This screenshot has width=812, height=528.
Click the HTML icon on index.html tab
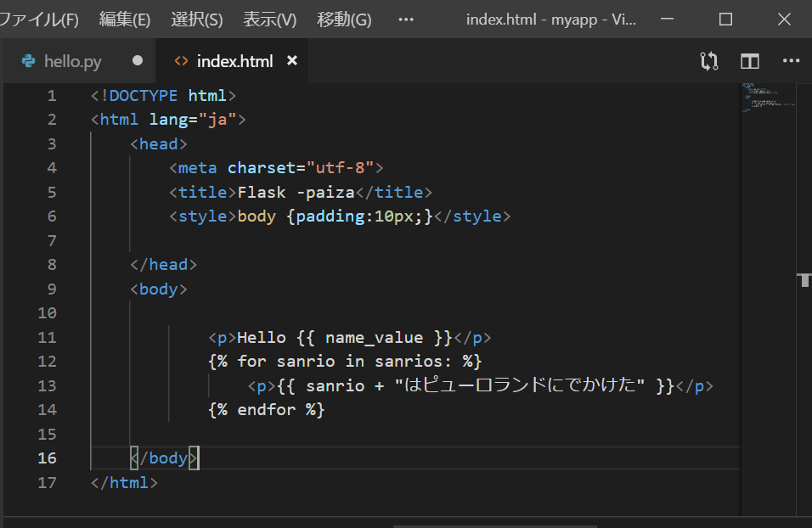181,60
